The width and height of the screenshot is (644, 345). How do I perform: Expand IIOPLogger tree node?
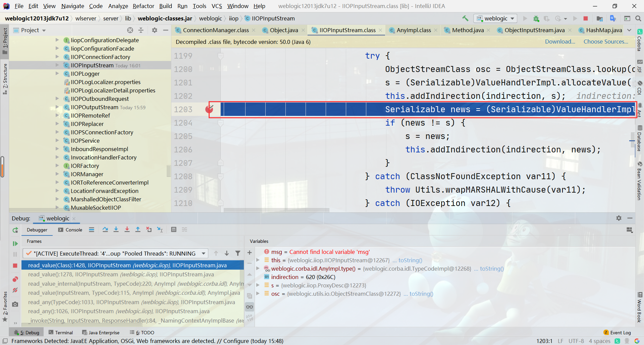coord(57,73)
